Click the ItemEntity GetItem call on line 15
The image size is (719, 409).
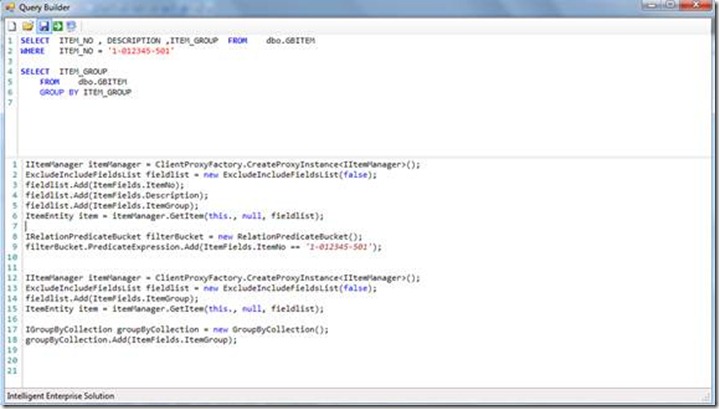174,309
